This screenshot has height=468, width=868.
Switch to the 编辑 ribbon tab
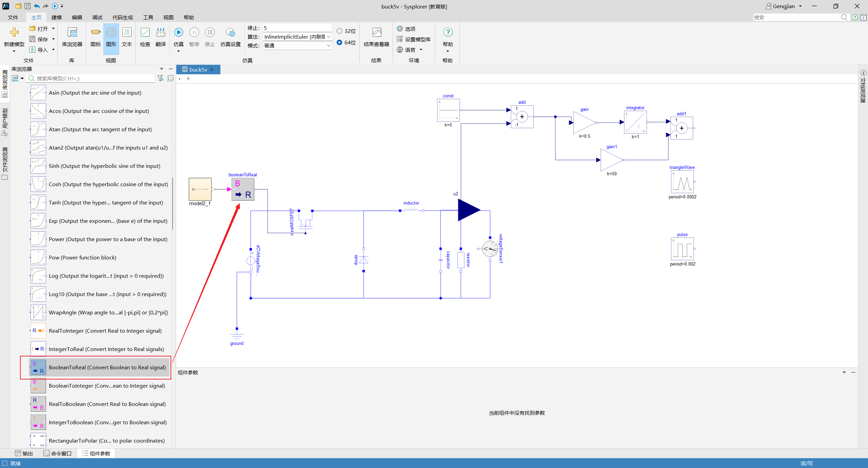click(x=77, y=17)
